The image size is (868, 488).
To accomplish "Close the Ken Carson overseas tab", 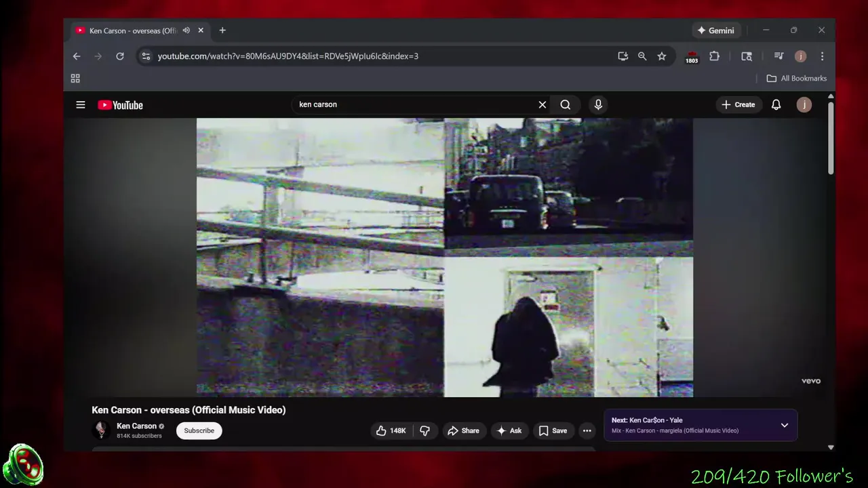I will (x=201, y=30).
